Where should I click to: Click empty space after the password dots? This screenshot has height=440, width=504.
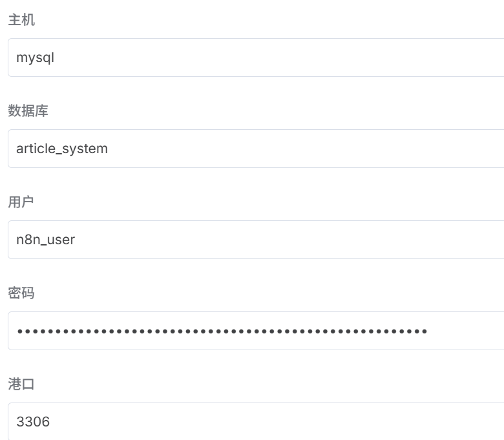[x=465, y=331]
